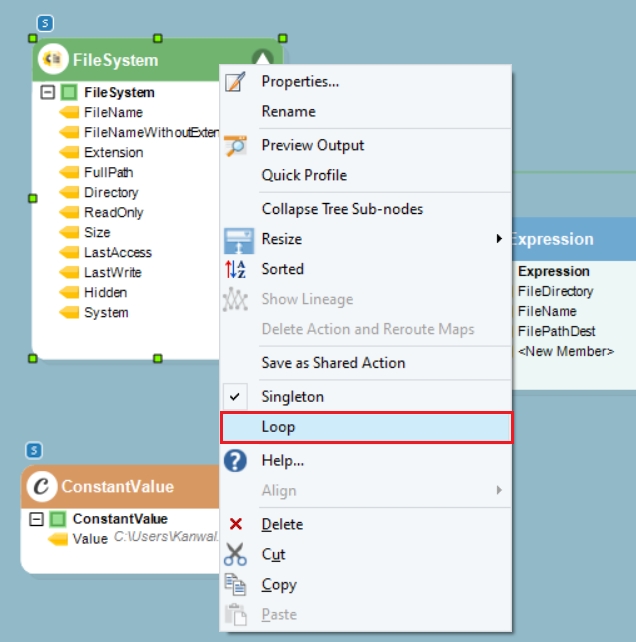Click the ConstantValue C header icon
Image resolution: width=636 pixels, height=642 pixels.
click(41, 486)
